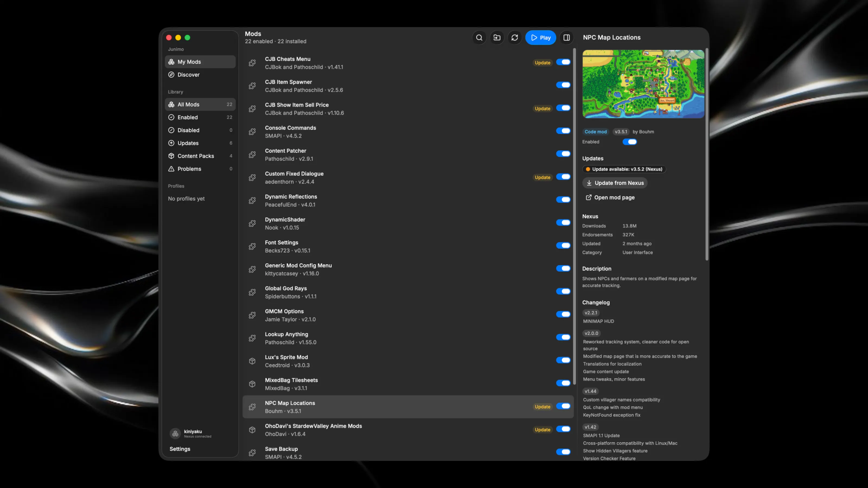This screenshot has width=868, height=488.
Task: Select the Font Settings mod row
Action: [408, 246]
